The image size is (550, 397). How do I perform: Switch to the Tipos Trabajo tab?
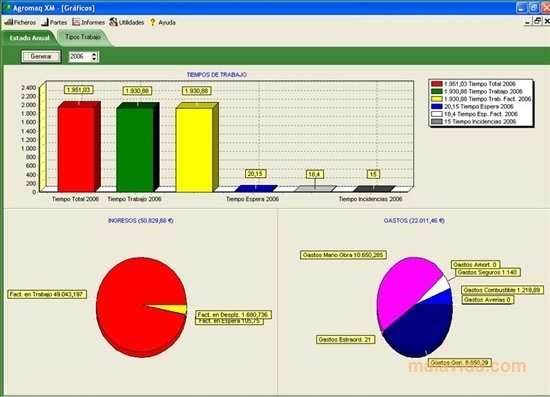tap(83, 37)
